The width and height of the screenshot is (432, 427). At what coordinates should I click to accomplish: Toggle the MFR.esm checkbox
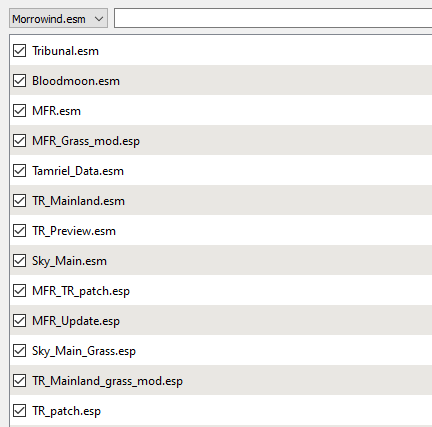click(19, 111)
